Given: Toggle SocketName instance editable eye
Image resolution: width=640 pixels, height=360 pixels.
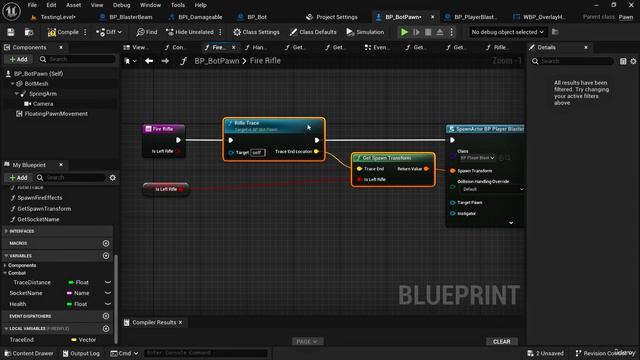Looking at the screenshot, I should click(x=108, y=293).
